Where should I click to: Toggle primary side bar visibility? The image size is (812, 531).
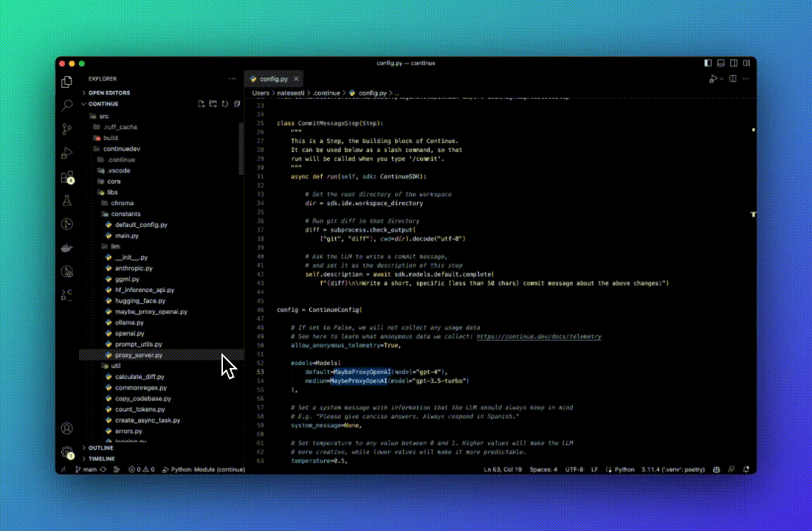coord(709,63)
